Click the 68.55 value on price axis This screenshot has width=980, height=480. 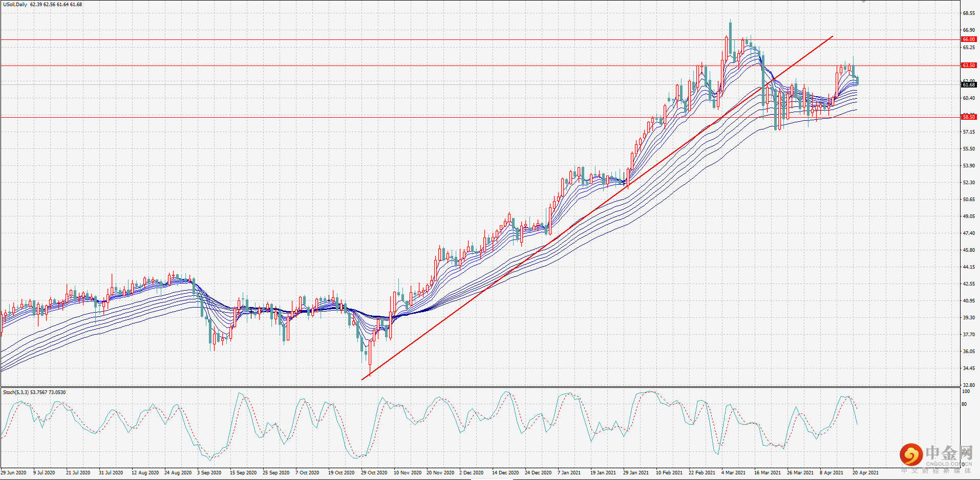tap(969, 13)
